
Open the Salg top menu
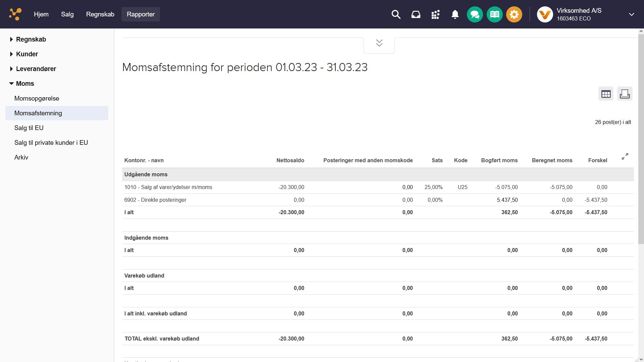click(67, 14)
